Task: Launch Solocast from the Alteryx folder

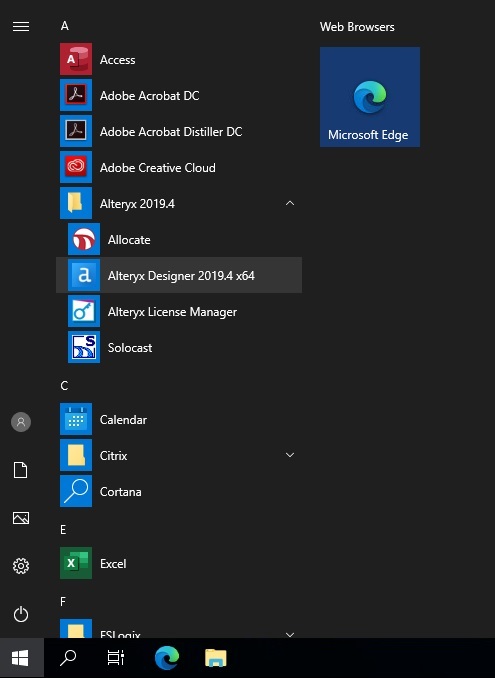Action: click(x=179, y=347)
